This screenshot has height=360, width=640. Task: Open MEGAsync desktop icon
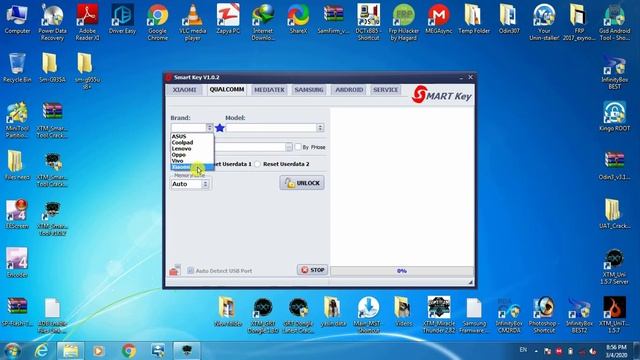438,19
